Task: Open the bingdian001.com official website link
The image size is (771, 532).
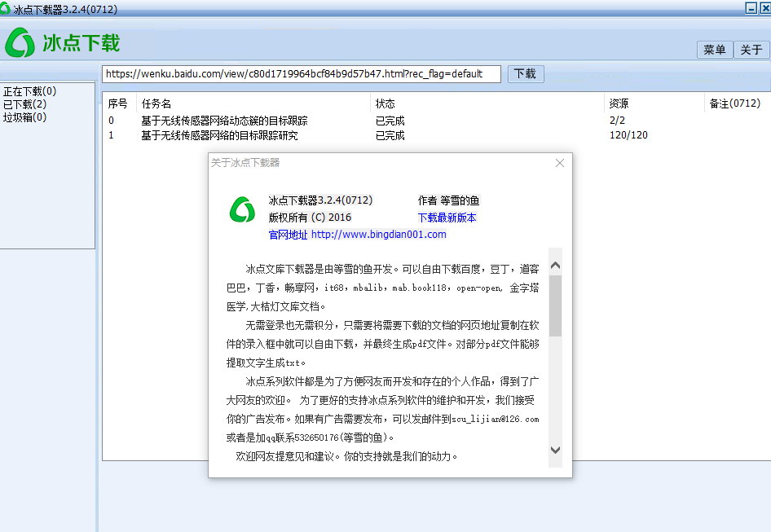Action: (x=378, y=235)
